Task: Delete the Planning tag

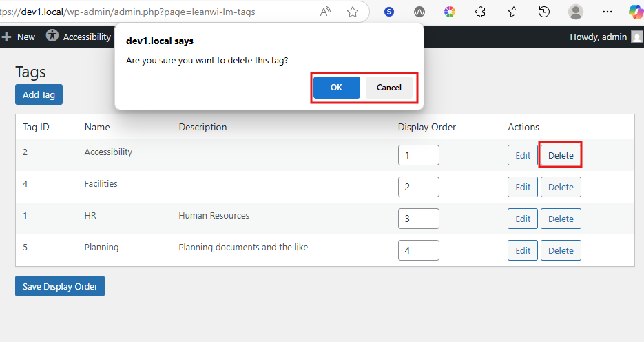Action: pos(561,250)
